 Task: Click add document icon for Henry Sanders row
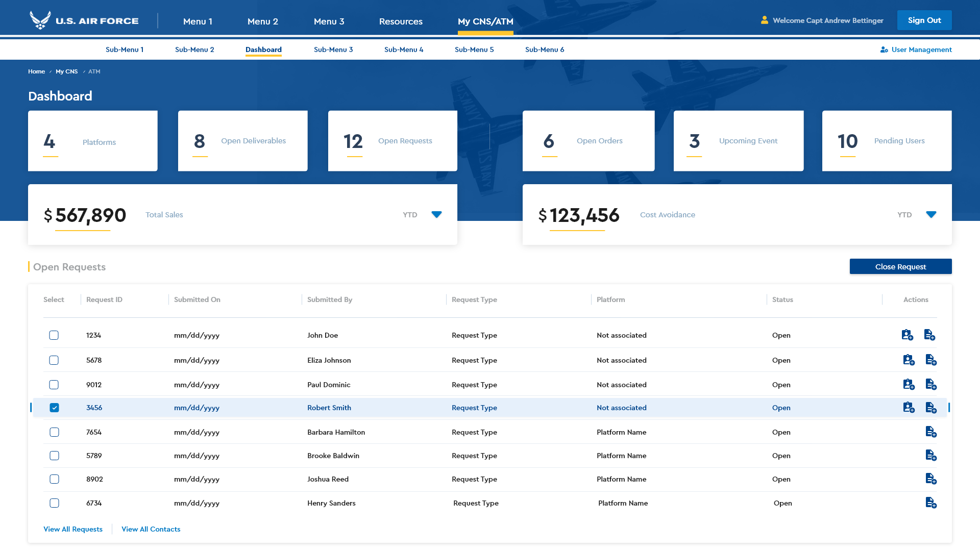pos(930,503)
